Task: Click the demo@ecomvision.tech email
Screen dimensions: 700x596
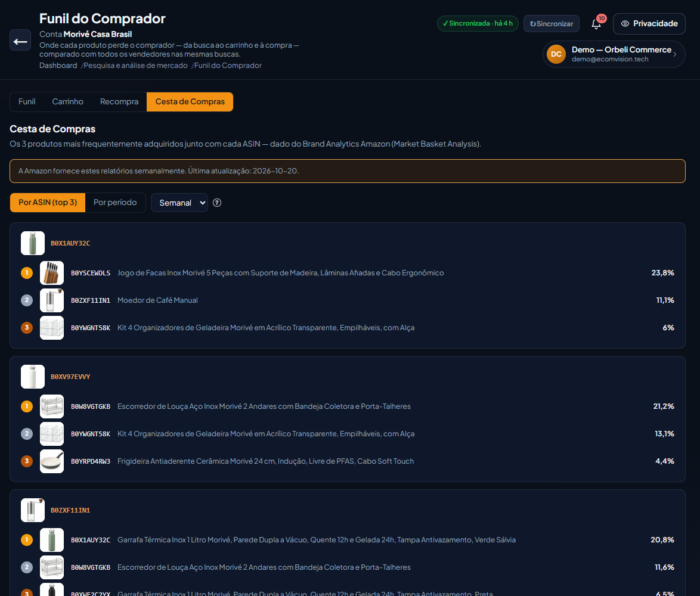Action: 610,60
